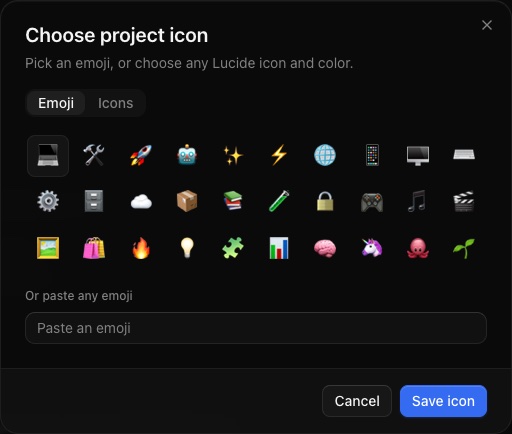
Task: Select the game controller emoji
Action: click(x=372, y=201)
